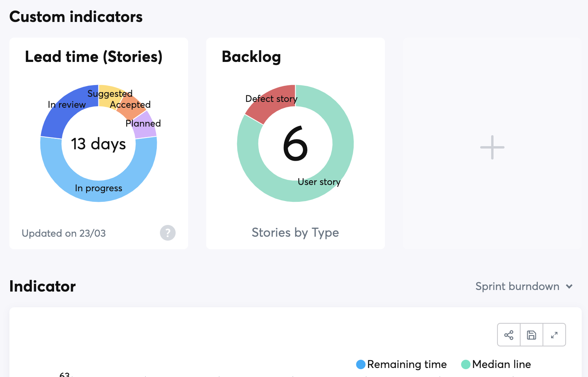Add a new custom indicator with the plus tile
This screenshot has width=588, height=377.
coord(492,147)
